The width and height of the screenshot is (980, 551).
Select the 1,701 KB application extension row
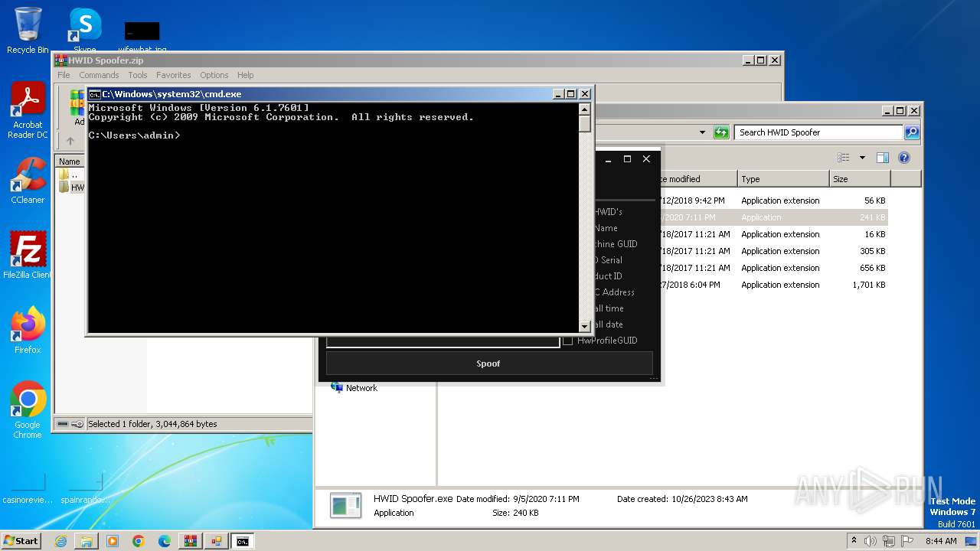[x=774, y=285]
